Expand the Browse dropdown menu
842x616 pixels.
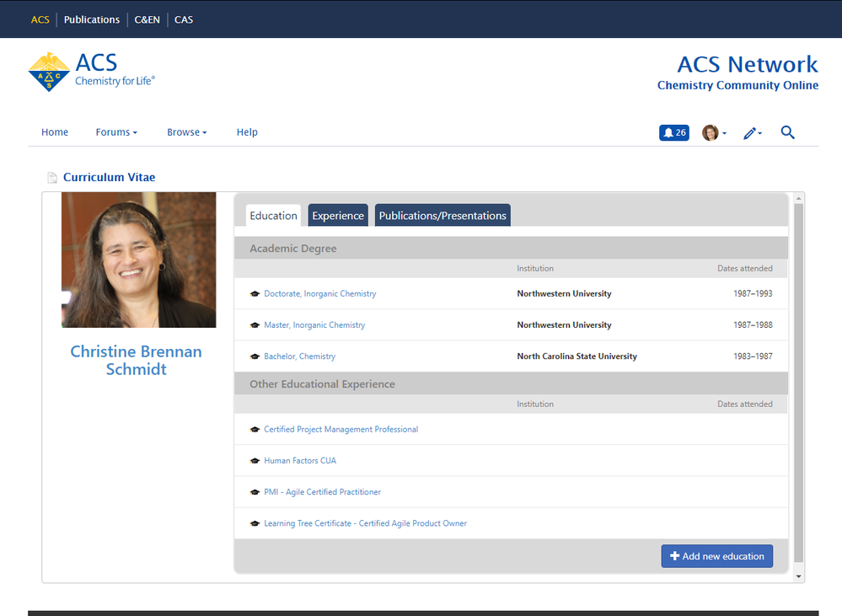[186, 132]
